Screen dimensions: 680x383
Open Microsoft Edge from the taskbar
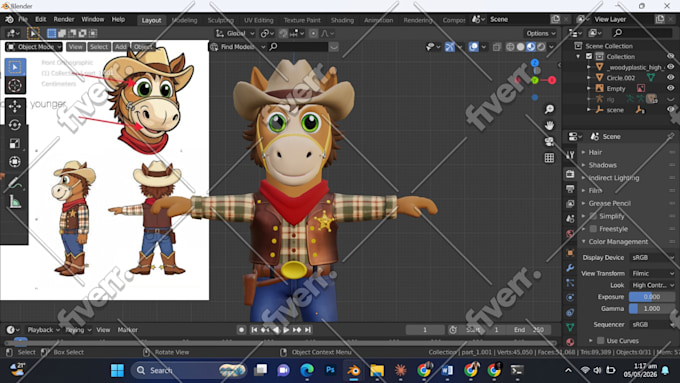click(x=307, y=370)
